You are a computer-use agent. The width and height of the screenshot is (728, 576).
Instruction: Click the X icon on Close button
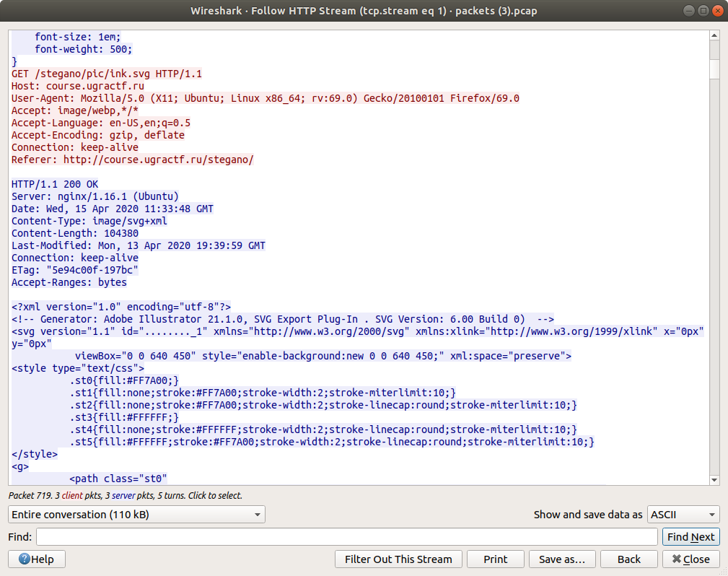click(x=677, y=559)
